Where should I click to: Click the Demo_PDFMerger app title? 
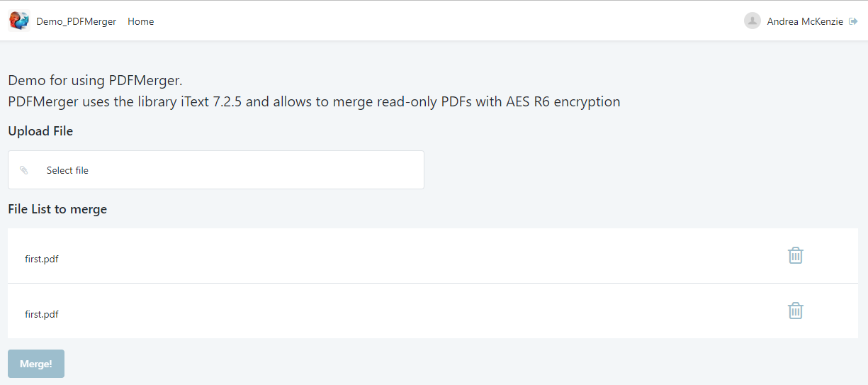point(76,21)
